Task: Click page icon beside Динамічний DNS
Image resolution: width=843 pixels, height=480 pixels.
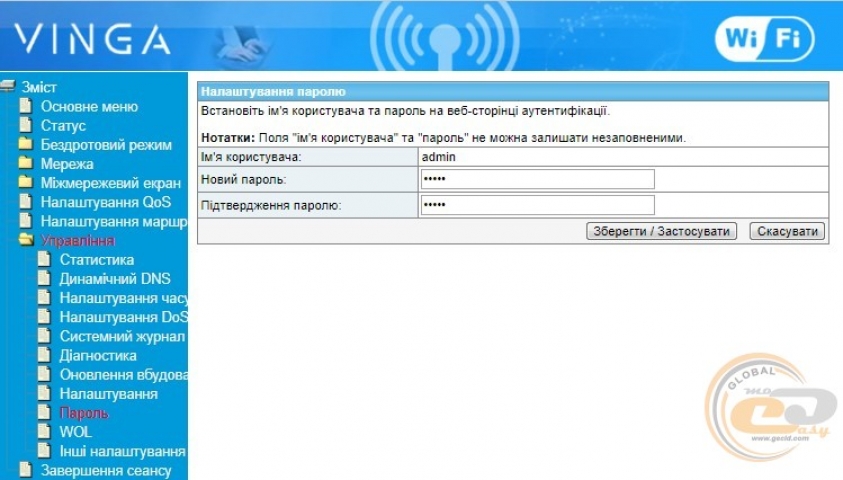Action: pos(45,278)
